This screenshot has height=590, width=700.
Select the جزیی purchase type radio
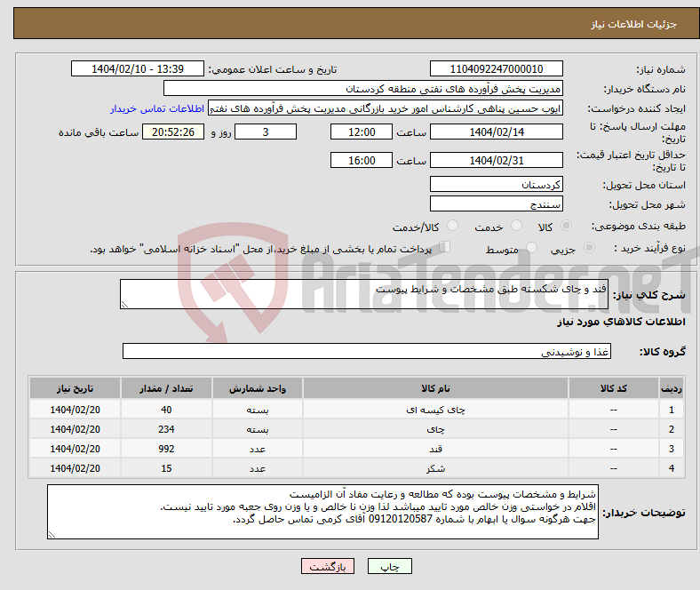(x=589, y=247)
